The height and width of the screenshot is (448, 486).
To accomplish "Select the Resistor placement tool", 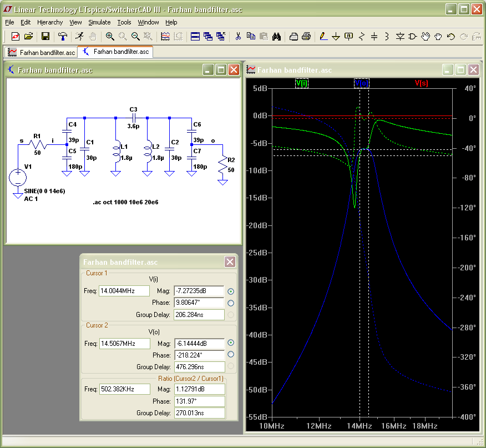I will click(x=362, y=37).
